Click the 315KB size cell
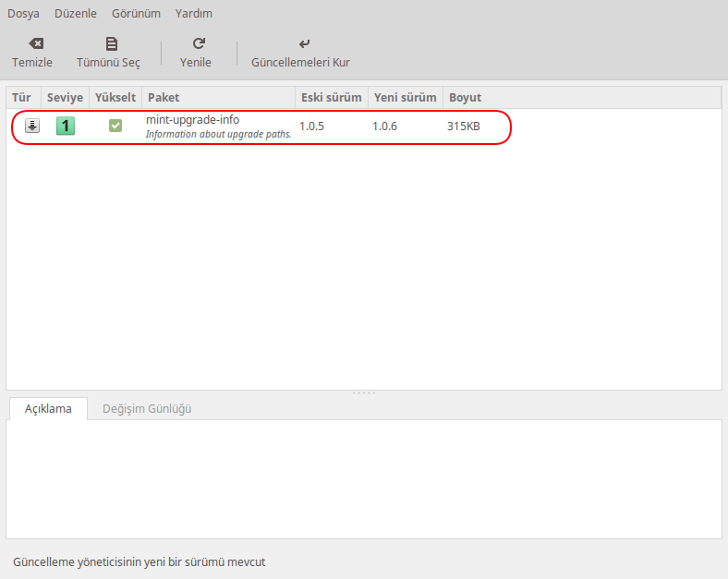728x579 pixels. pos(464,127)
